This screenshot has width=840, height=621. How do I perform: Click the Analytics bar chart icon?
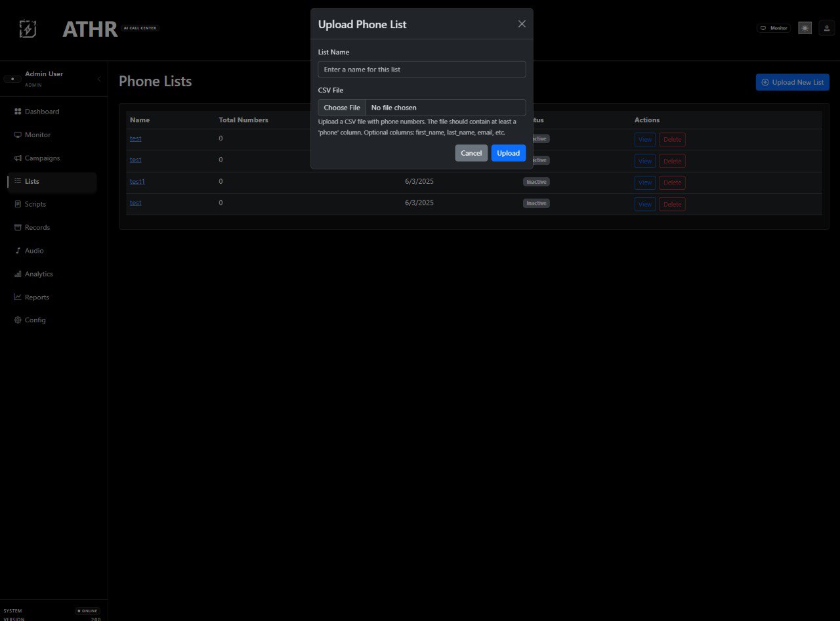(x=18, y=274)
